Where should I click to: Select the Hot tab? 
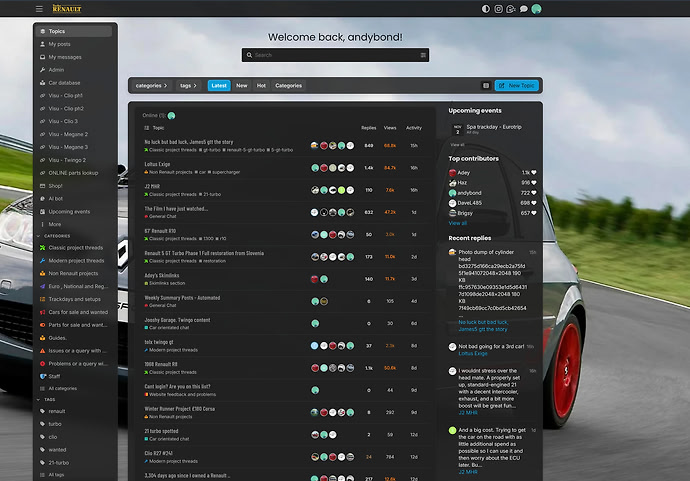tap(261, 85)
